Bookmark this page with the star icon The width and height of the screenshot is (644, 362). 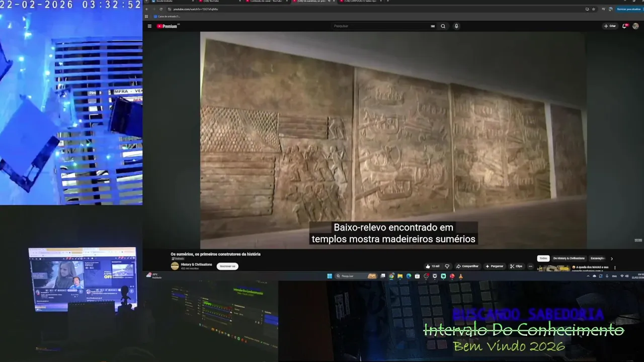point(594,9)
